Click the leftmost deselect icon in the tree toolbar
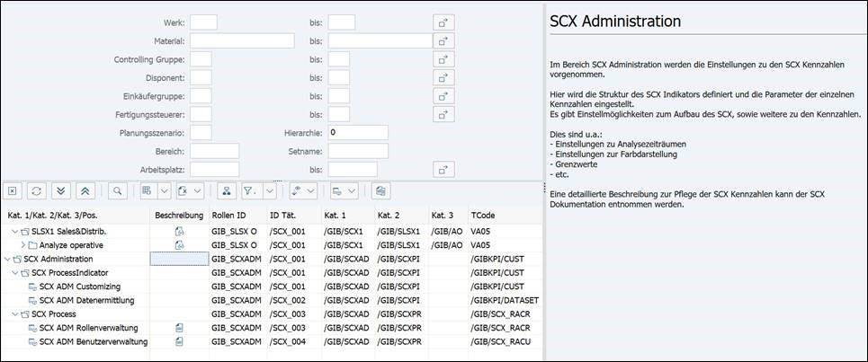The image size is (868, 362). click(13, 190)
